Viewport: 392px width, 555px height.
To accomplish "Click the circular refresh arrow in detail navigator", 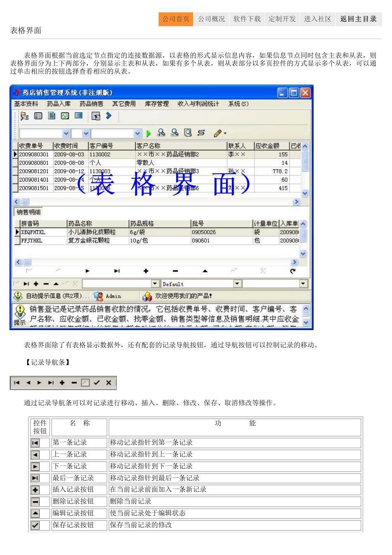I will pyautogui.click(x=293, y=271).
